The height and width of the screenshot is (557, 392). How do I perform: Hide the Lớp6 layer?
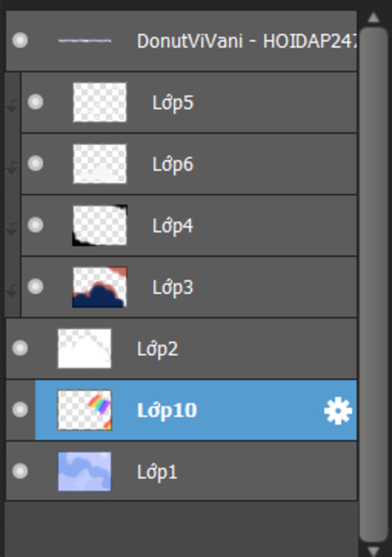tap(35, 164)
